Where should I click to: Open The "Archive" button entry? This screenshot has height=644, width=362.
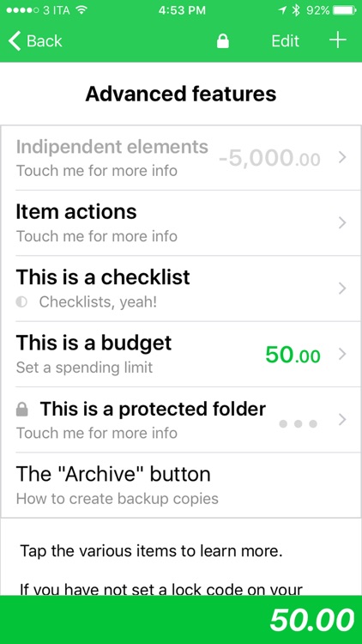point(181,485)
